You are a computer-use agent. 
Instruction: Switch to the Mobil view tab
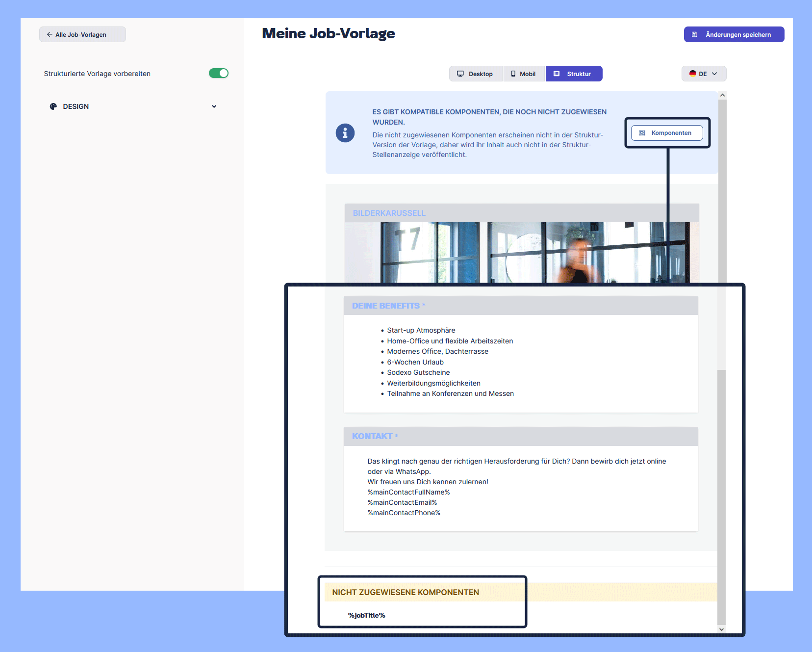point(524,74)
